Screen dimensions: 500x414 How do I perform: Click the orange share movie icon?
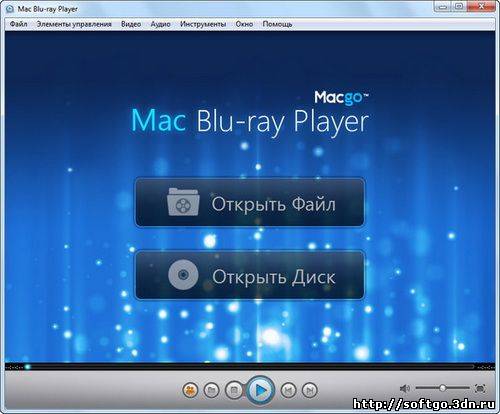[190, 390]
